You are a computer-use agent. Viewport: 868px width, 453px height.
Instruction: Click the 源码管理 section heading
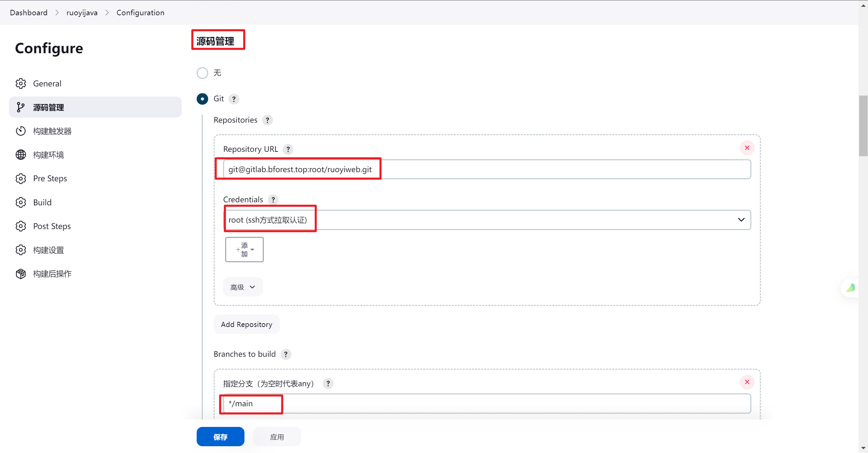(215, 41)
